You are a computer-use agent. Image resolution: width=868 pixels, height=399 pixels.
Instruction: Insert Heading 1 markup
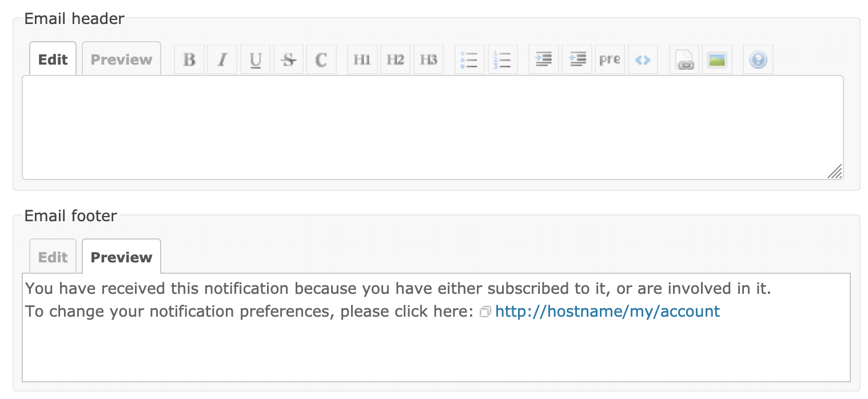(363, 59)
